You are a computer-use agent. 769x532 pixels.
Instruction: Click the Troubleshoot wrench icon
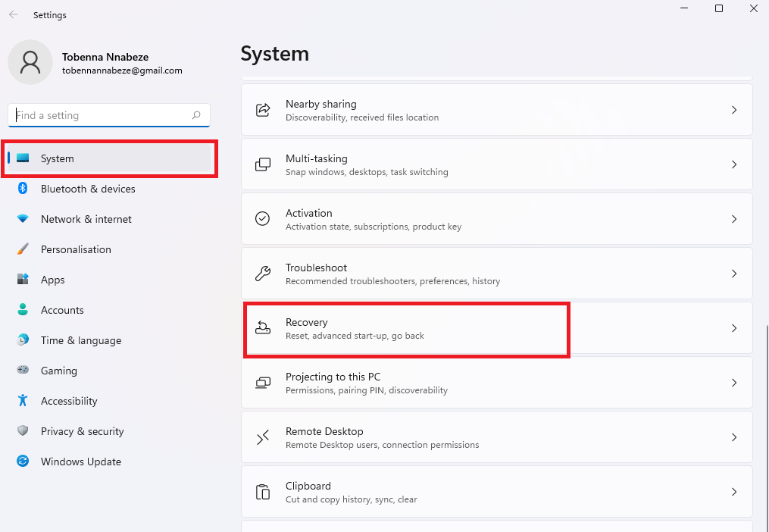click(263, 274)
